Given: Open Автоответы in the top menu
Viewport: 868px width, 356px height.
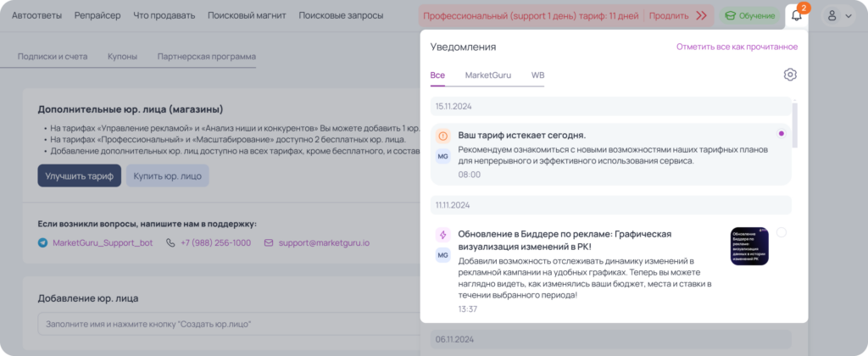Looking at the screenshot, I should [x=36, y=15].
